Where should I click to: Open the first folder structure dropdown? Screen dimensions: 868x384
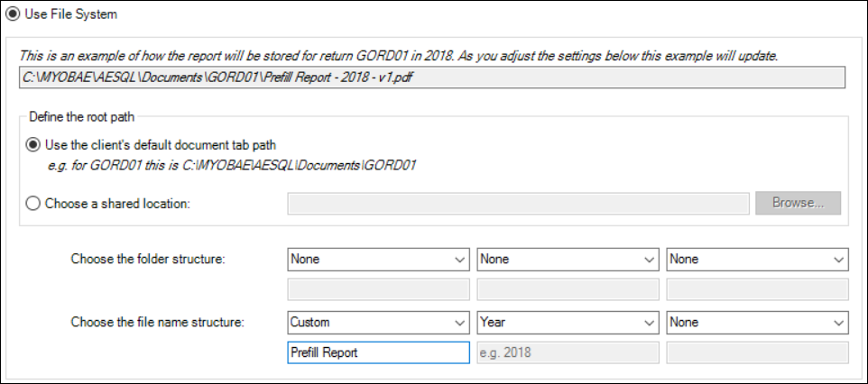(x=378, y=260)
